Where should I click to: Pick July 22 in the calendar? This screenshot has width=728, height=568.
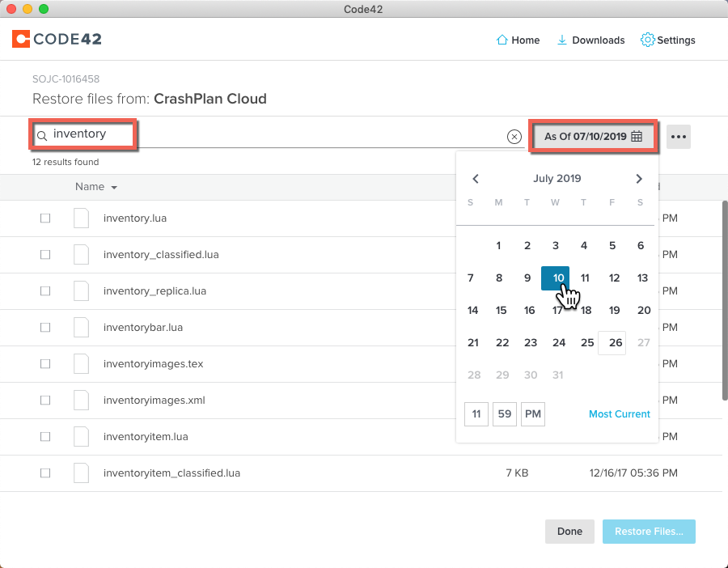pyautogui.click(x=502, y=343)
